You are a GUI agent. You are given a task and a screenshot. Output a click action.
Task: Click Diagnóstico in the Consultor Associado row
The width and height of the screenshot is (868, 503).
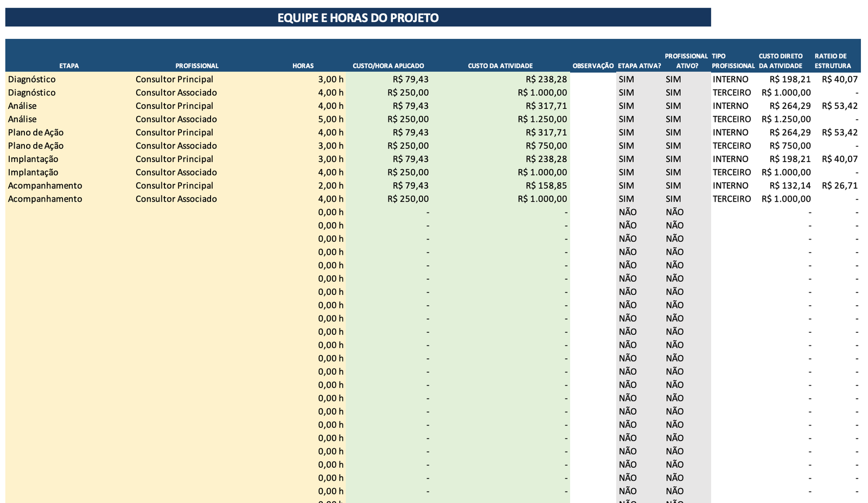pyautogui.click(x=31, y=93)
